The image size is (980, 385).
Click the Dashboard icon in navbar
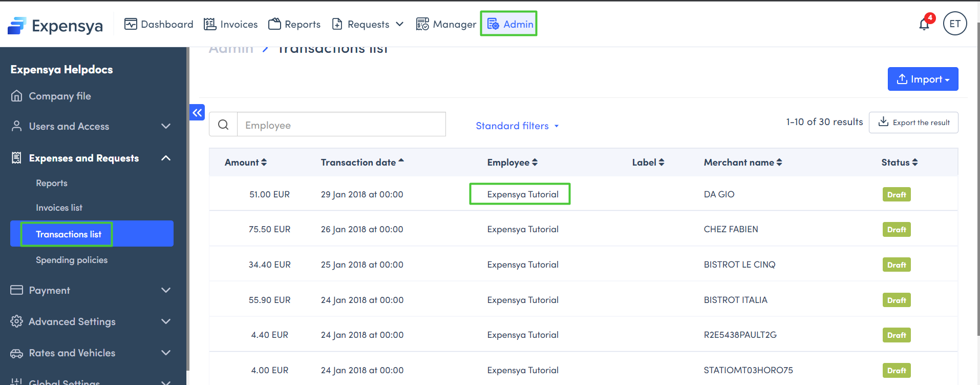(131, 24)
